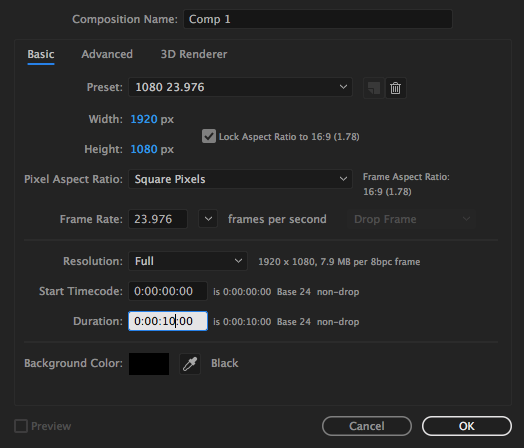The image size is (524, 448).
Task: Click the OK button
Action: [x=467, y=426]
